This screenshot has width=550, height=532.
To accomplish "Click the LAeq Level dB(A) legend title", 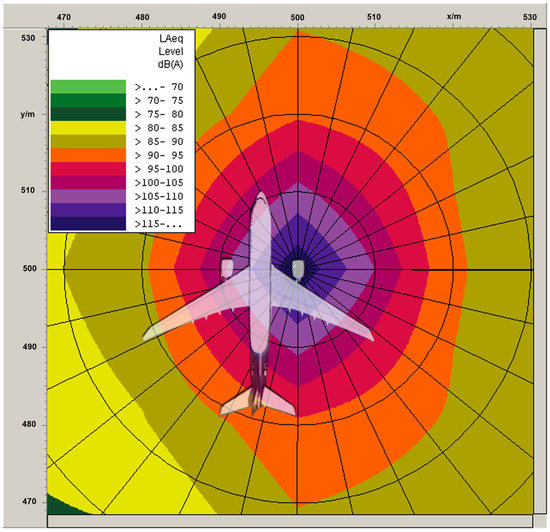I will (170, 51).
